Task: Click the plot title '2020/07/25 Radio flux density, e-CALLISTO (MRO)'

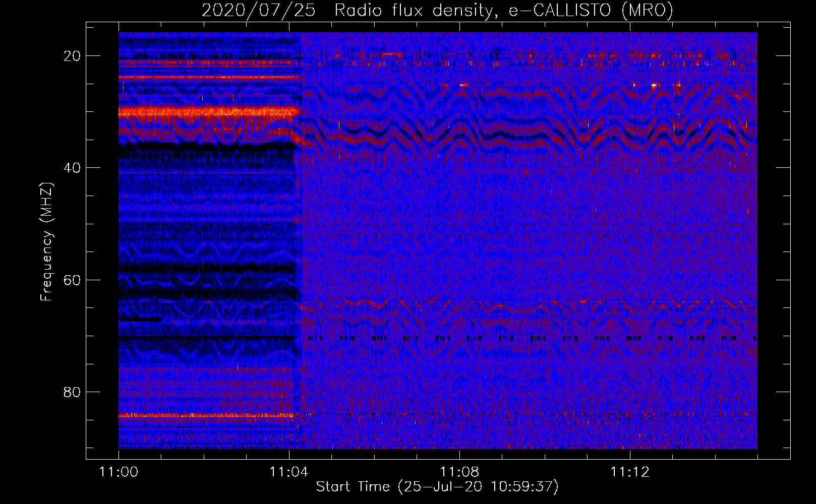Action: (x=437, y=10)
